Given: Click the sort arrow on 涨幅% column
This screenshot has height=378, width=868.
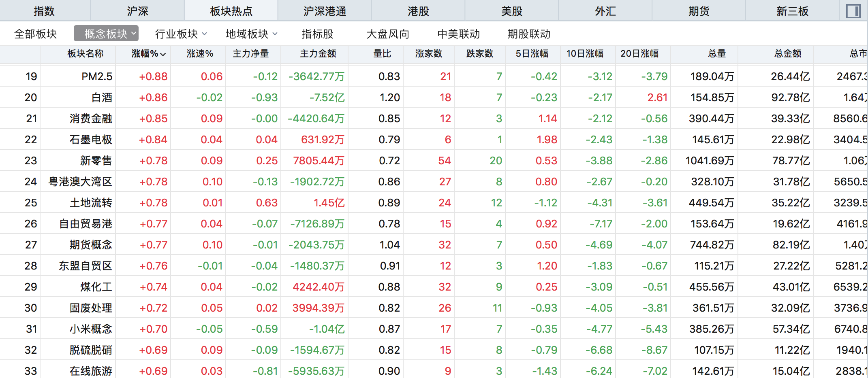Looking at the screenshot, I should pos(163,54).
